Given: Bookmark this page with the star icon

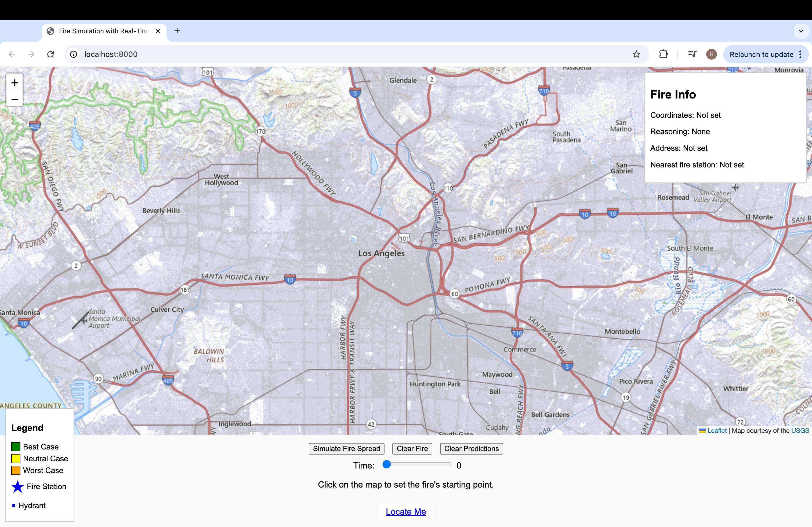Looking at the screenshot, I should coord(636,54).
